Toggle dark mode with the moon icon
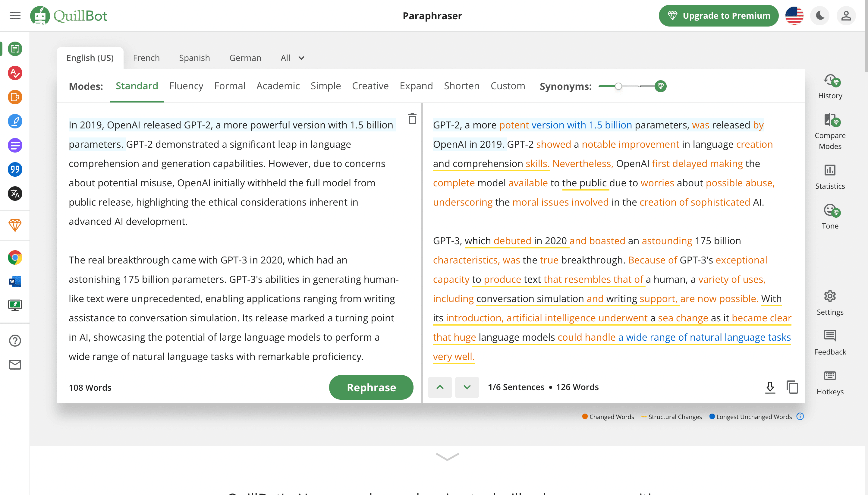Image resolution: width=868 pixels, height=495 pixels. point(820,16)
